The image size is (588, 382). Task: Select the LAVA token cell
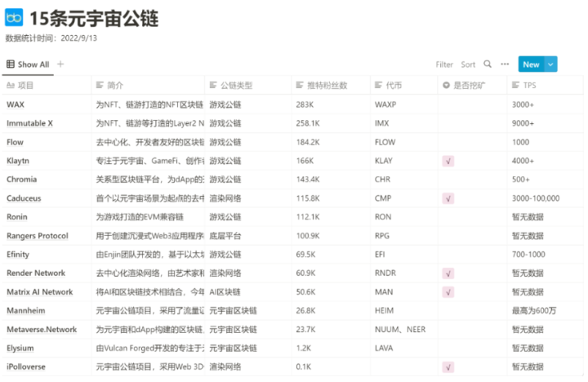click(404, 349)
